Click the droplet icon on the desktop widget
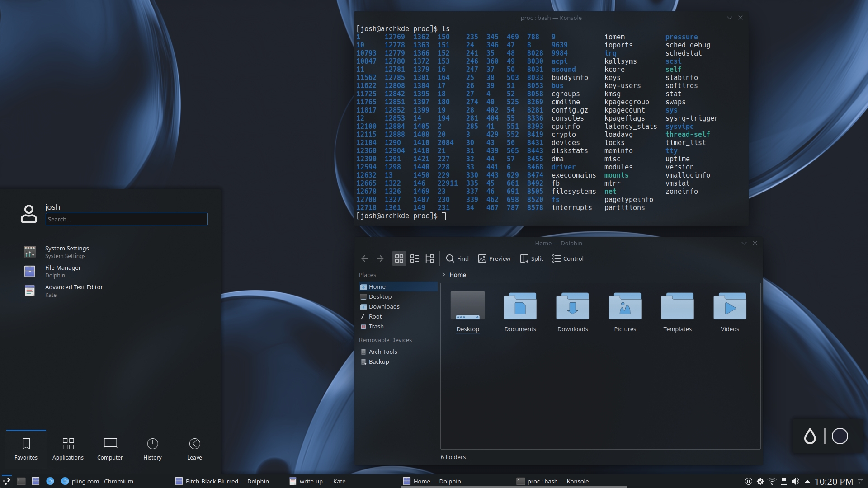The height and width of the screenshot is (488, 868). click(x=810, y=436)
